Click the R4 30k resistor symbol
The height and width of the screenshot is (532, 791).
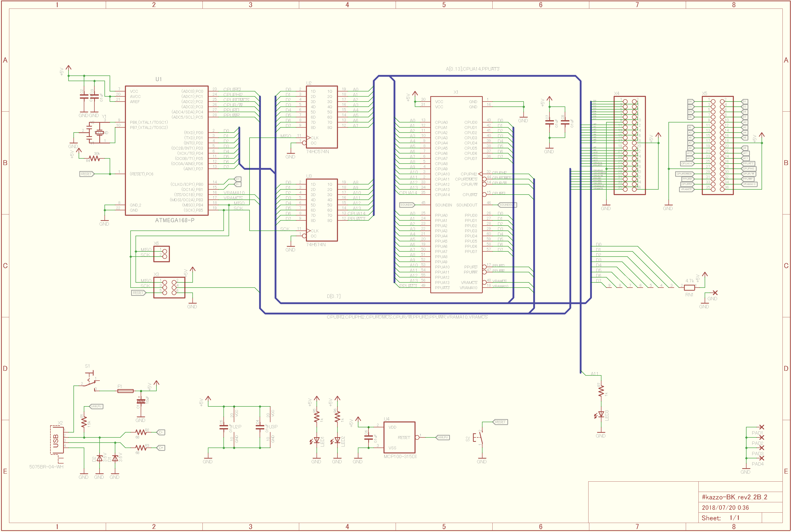click(x=94, y=158)
